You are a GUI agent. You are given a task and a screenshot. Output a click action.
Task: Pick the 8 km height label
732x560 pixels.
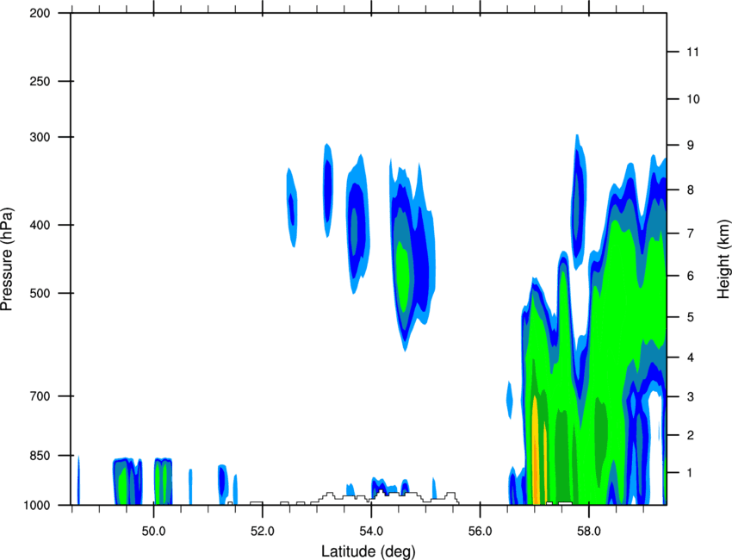click(691, 190)
